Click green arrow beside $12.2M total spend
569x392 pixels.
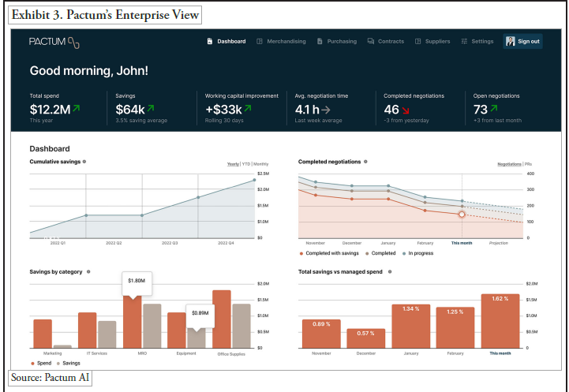pyautogui.click(x=77, y=108)
